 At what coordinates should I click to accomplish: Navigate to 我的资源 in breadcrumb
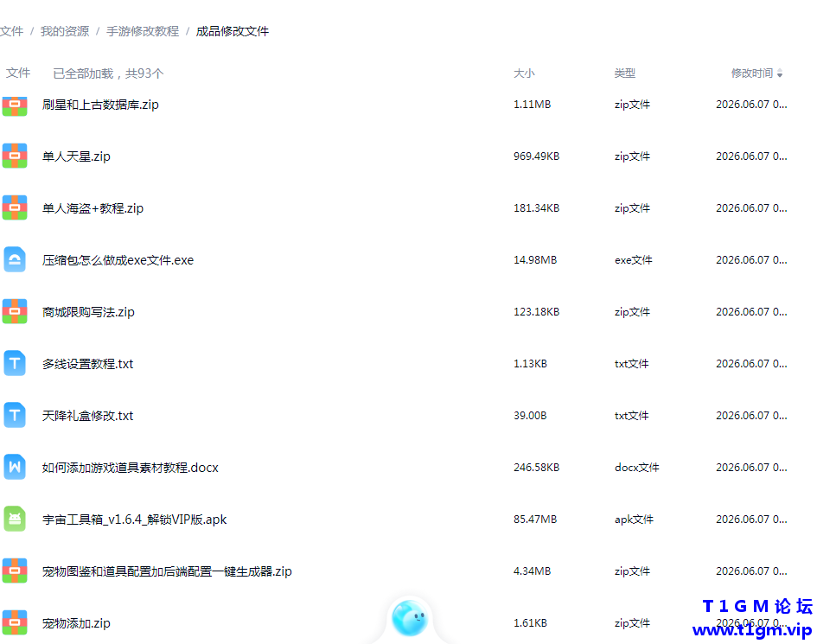[65, 31]
